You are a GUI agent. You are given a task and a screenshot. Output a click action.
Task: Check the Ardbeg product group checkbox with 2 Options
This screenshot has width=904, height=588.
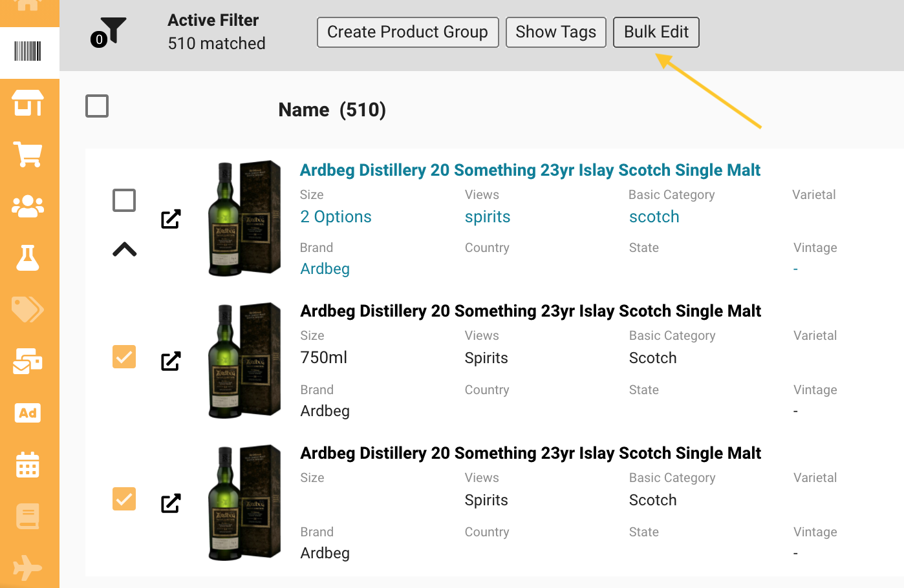[124, 200]
